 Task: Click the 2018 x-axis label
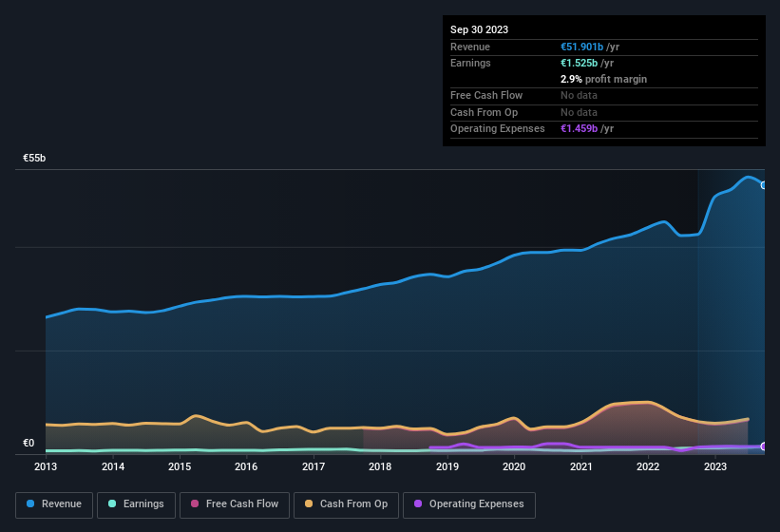[380, 466]
